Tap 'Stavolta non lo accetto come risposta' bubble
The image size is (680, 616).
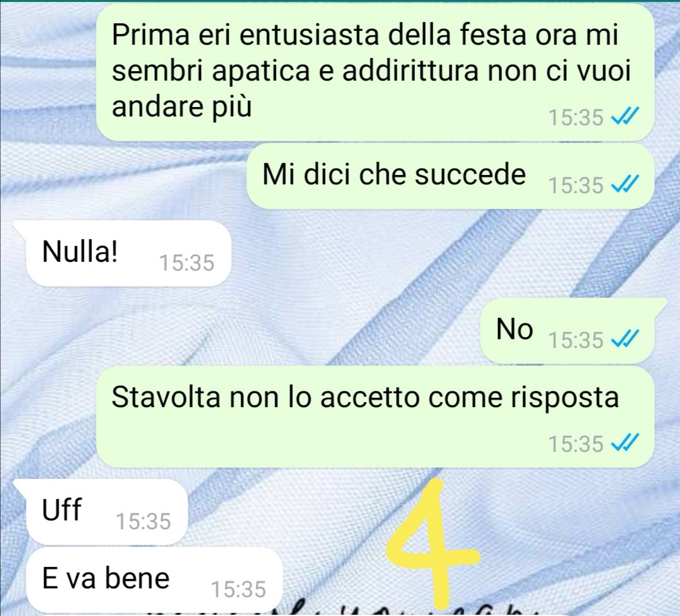pos(375,417)
